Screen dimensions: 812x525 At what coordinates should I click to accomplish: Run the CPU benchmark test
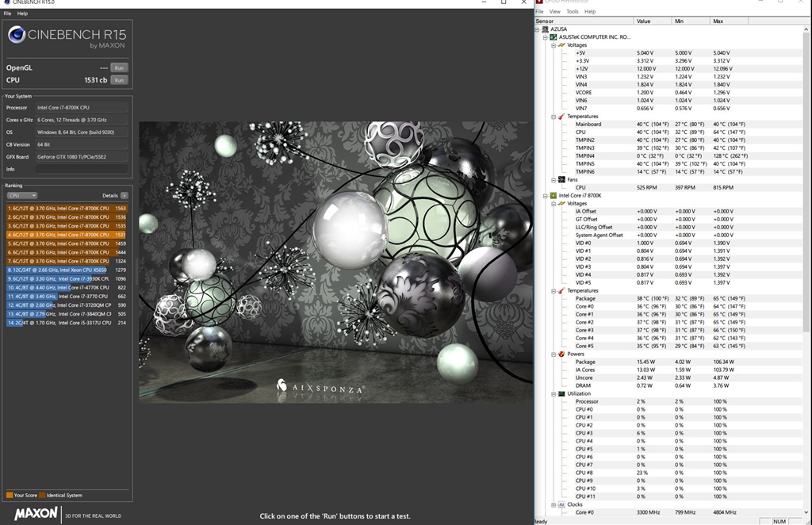[118, 80]
